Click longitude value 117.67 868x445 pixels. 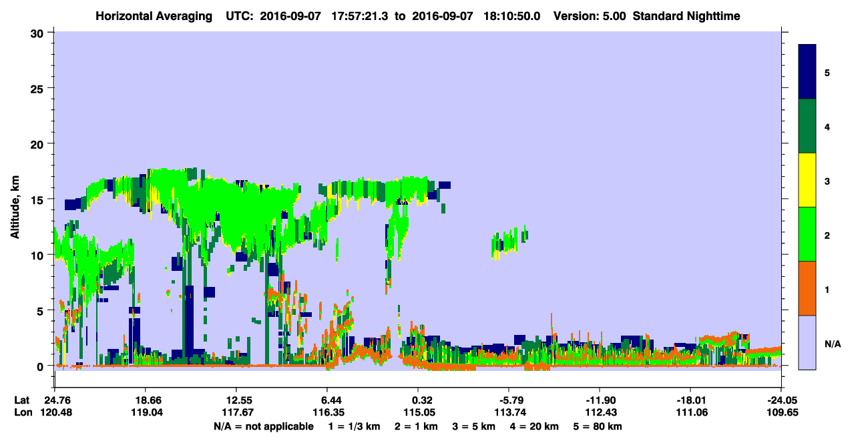pyautogui.click(x=236, y=413)
